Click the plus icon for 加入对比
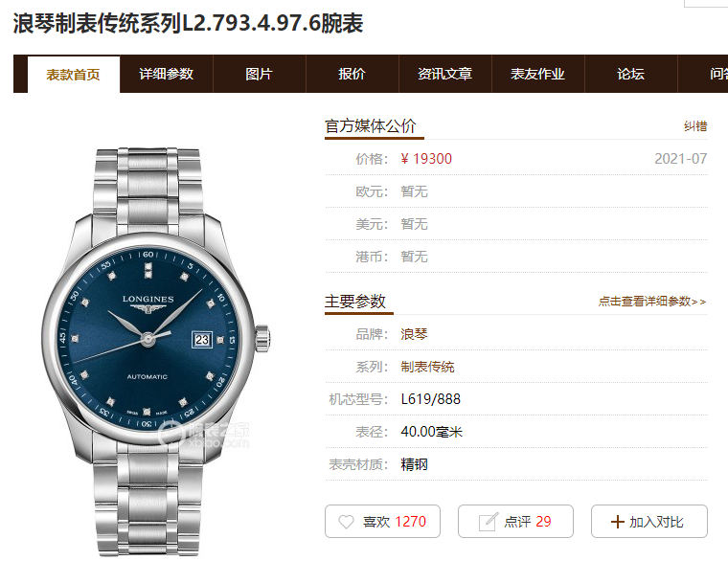This screenshot has height=561, width=728. coord(617,522)
